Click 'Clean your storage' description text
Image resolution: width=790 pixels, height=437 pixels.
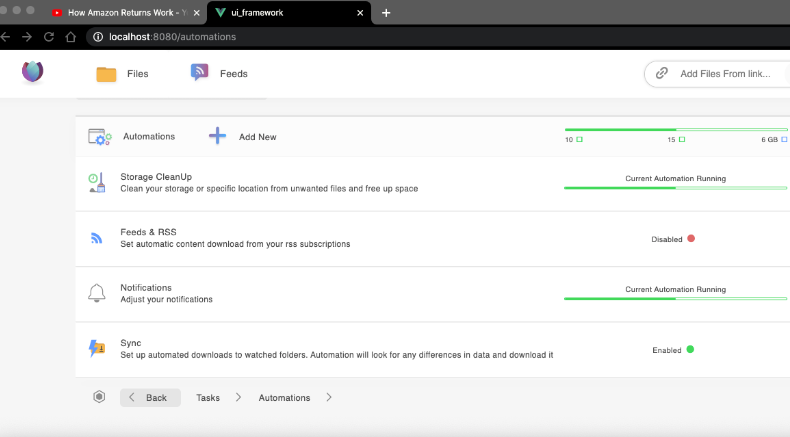(x=269, y=189)
